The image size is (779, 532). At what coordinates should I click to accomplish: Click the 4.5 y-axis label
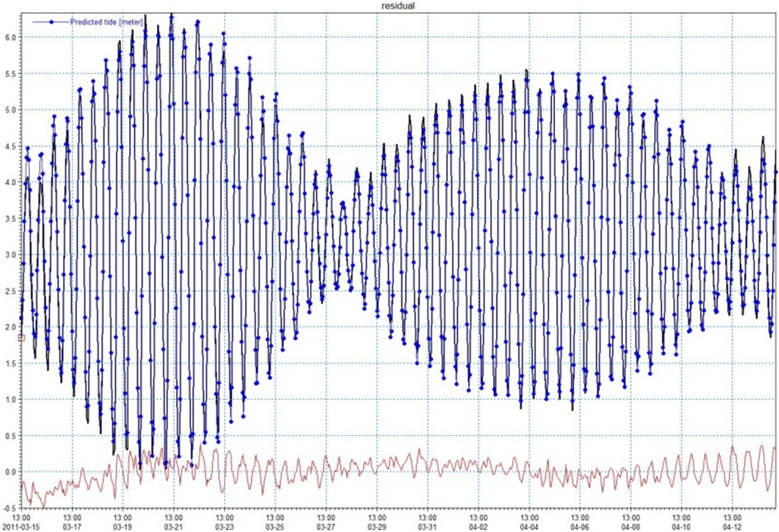click(x=11, y=146)
